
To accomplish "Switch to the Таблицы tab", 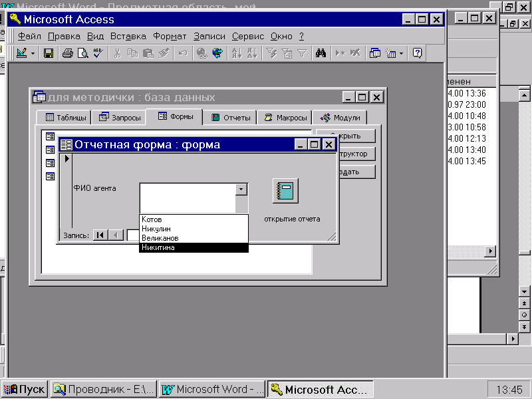I will coord(64,118).
